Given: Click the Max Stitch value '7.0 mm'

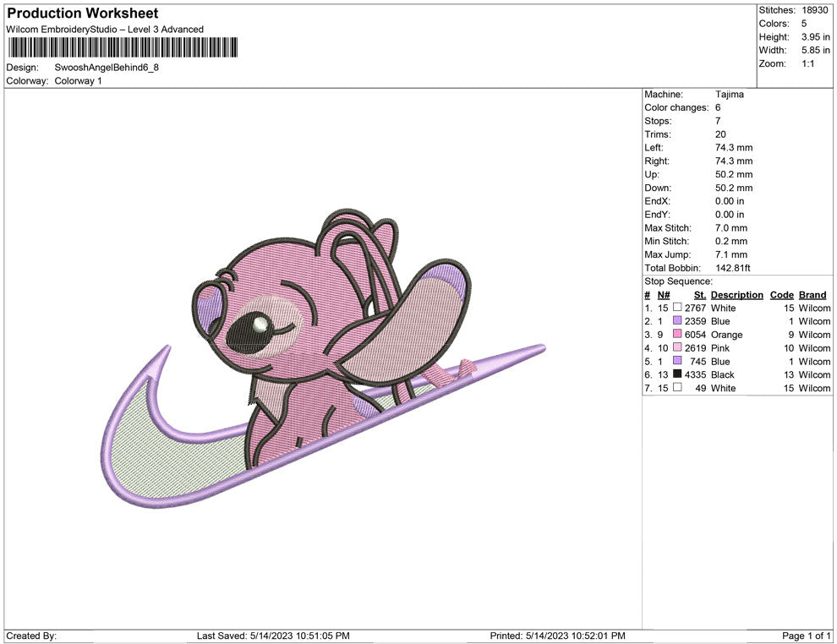Looking at the screenshot, I should click(x=731, y=228).
